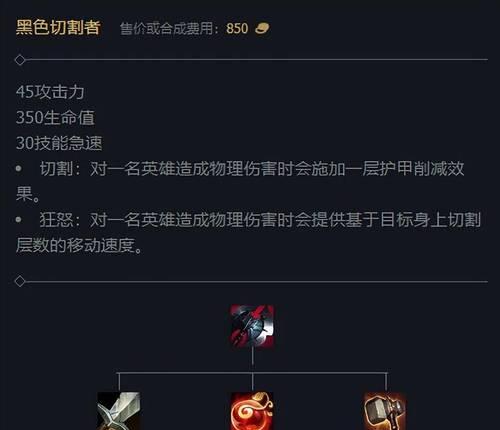Screen dimensions: 500x430
Task: Click the build tree's horizontal connector line
Action: pos(252,373)
